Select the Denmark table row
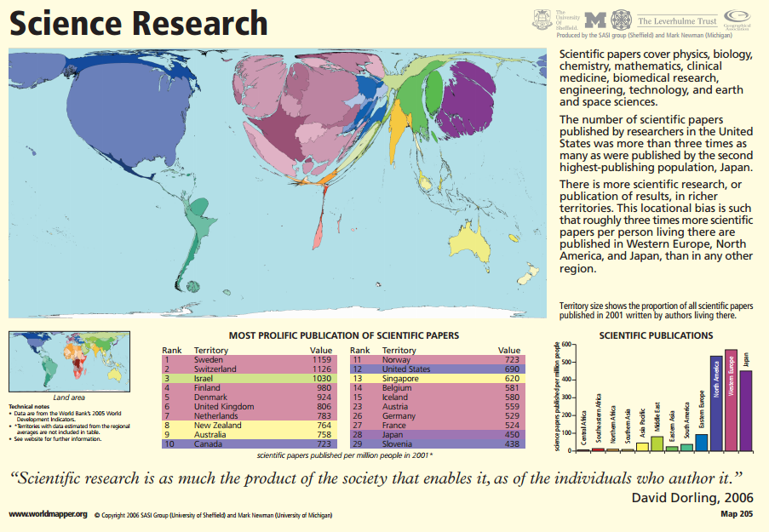The image size is (769, 532). click(x=250, y=398)
